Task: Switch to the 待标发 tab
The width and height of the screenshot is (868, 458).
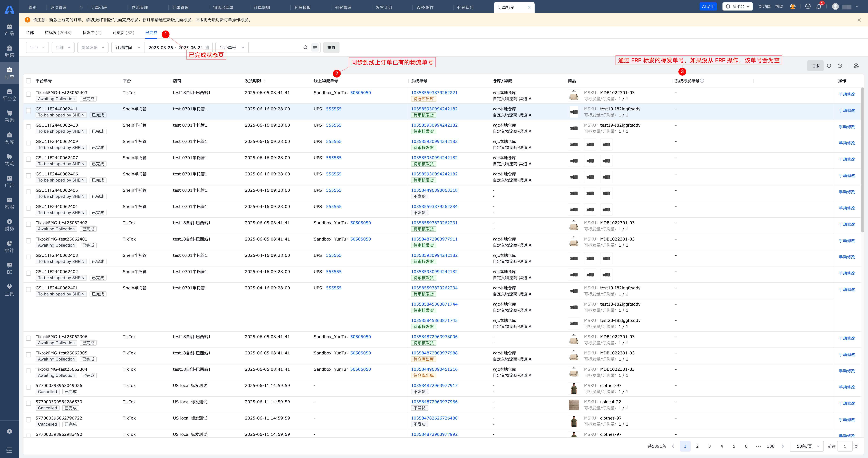Action: [x=58, y=33]
